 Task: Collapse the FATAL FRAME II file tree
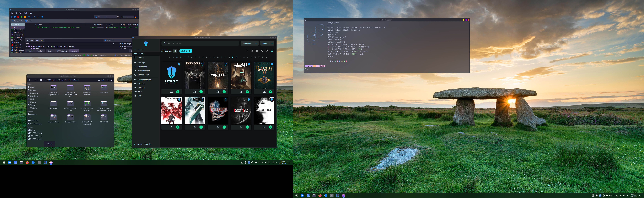click(x=27, y=46)
